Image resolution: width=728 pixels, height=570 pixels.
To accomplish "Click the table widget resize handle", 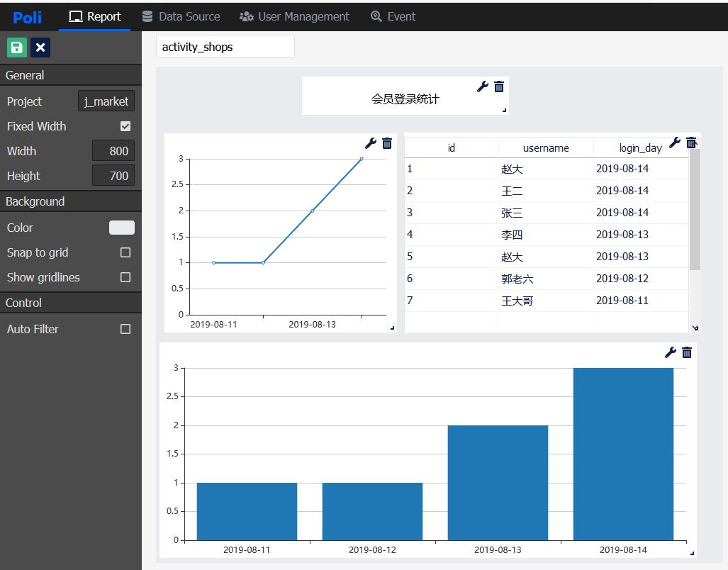I will [x=695, y=328].
